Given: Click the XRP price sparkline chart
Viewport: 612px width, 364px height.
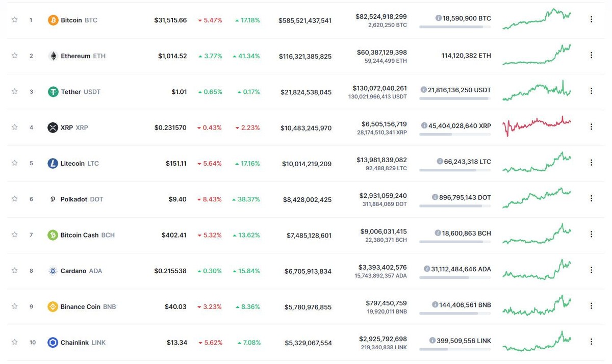Looking at the screenshot, I should (535, 126).
